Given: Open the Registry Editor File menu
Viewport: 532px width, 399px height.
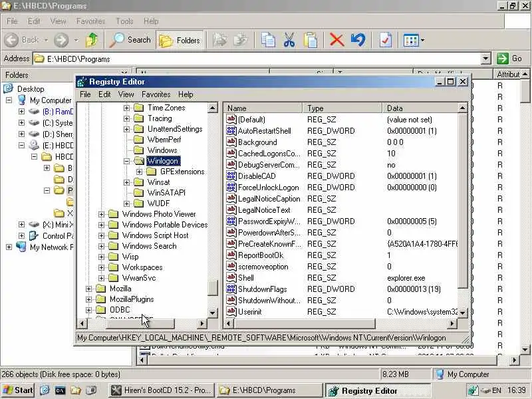Looking at the screenshot, I should (x=85, y=94).
